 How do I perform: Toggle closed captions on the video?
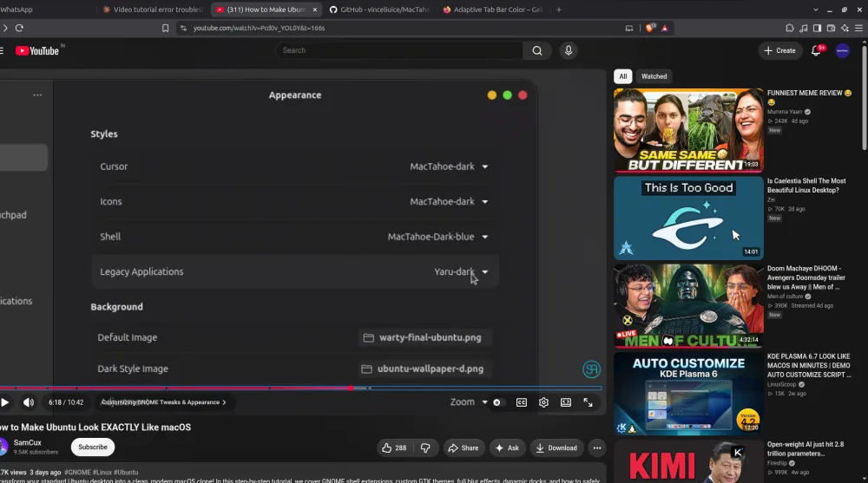point(522,402)
